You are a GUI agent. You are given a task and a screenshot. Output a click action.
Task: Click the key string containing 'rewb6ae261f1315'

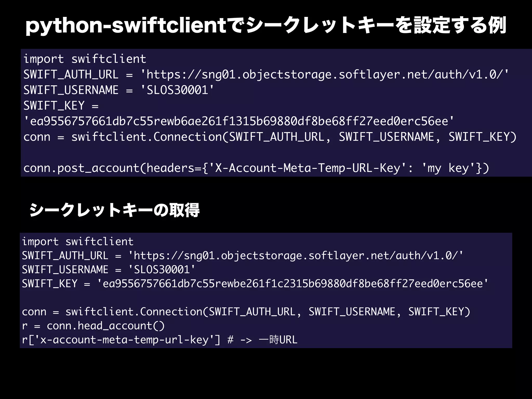238,121
